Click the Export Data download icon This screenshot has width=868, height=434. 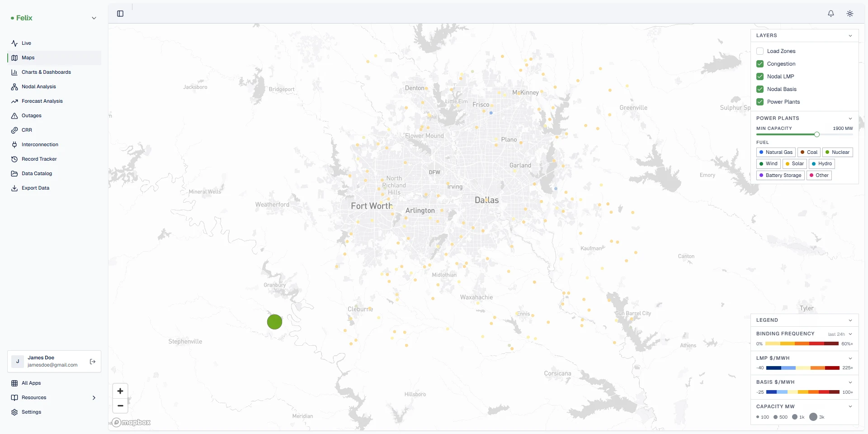point(14,188)
